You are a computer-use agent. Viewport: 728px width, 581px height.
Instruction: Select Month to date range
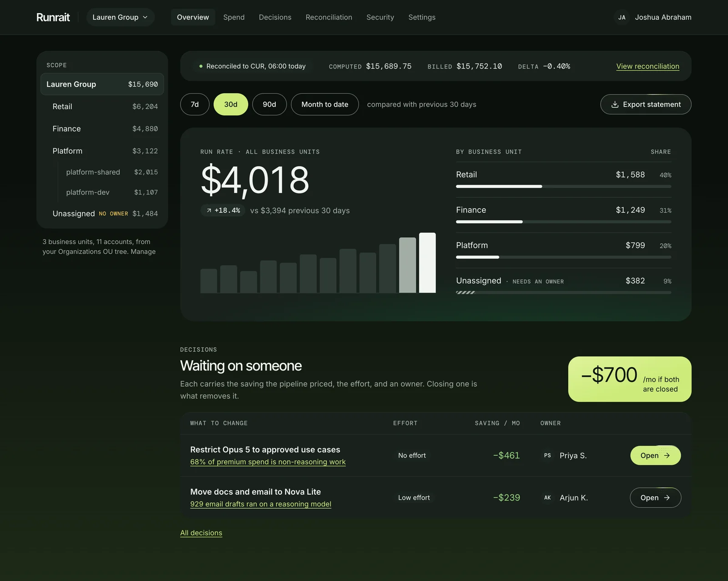[325, 104]
